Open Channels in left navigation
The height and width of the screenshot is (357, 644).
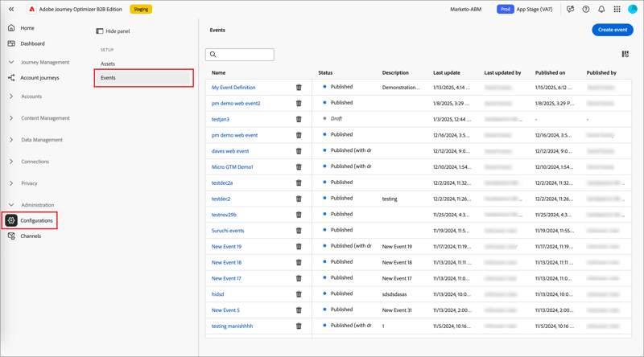(31, 236)
